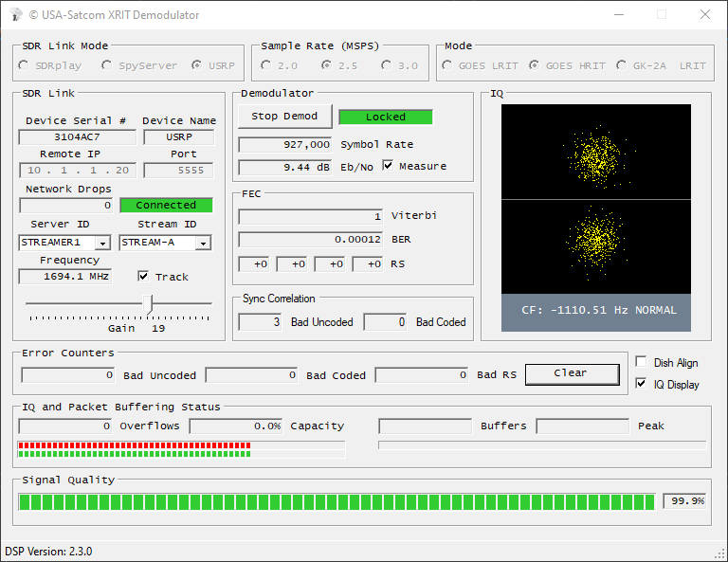Click the Eb/No value field 9.44 dB

285,167
